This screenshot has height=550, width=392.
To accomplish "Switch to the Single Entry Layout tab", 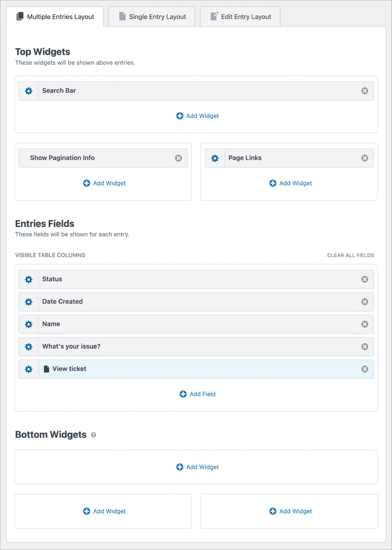I will tap(151, 16).
